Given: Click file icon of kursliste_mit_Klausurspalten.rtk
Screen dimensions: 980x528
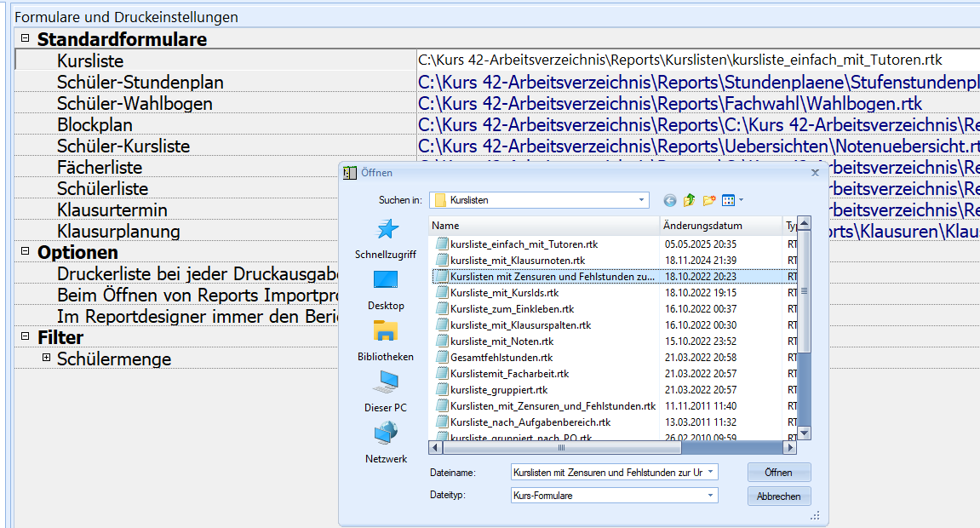Looking at the screenshot, I should pyautogui.click(x=441, y=325).
